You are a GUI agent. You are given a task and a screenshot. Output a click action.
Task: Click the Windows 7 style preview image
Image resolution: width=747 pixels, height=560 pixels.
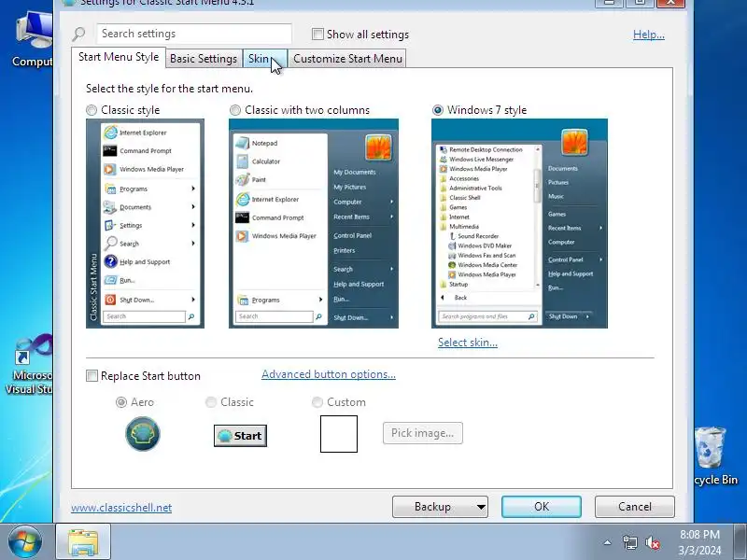tap(519, 223)
